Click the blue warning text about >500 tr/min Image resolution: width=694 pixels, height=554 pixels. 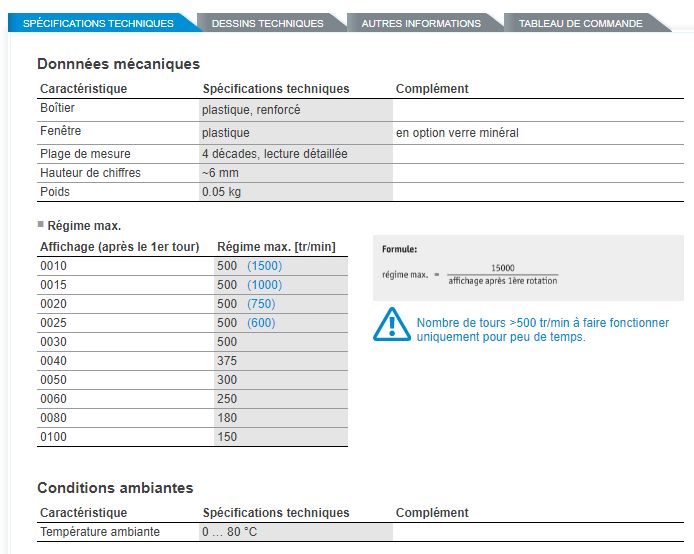click(542, 330)
